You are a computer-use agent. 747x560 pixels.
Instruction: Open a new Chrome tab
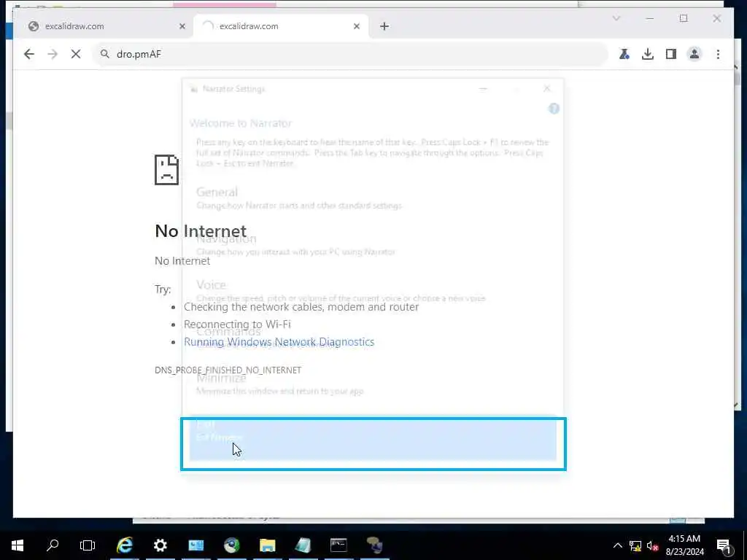(384, 26)
